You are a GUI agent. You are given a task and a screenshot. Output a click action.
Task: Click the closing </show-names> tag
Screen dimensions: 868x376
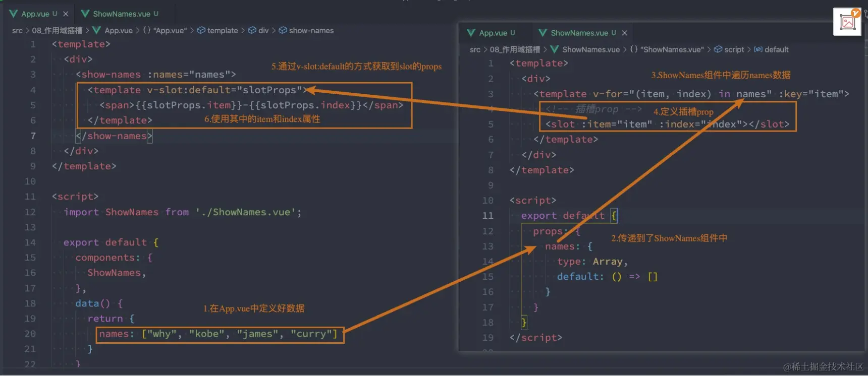[x=114, y=136]
